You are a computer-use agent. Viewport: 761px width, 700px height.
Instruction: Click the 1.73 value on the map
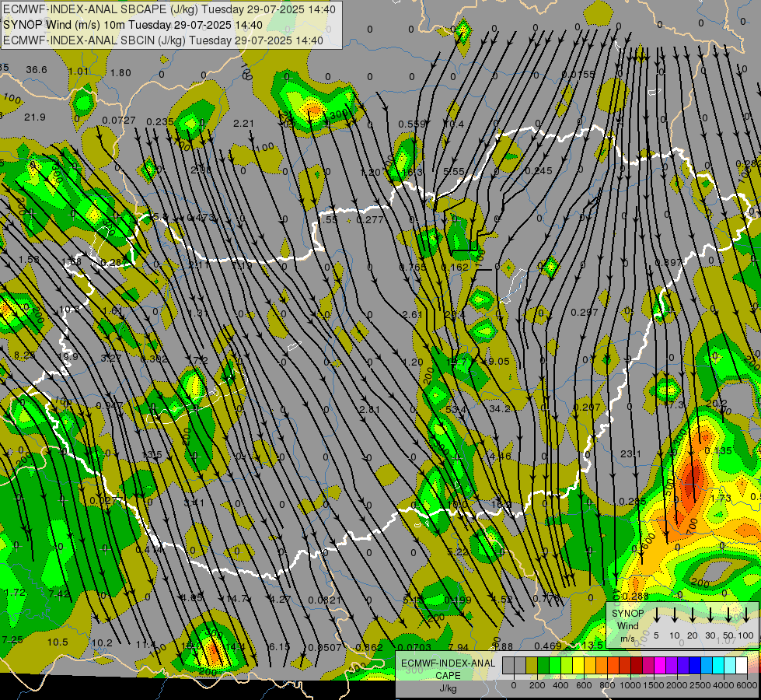click(x=721, y=499)
